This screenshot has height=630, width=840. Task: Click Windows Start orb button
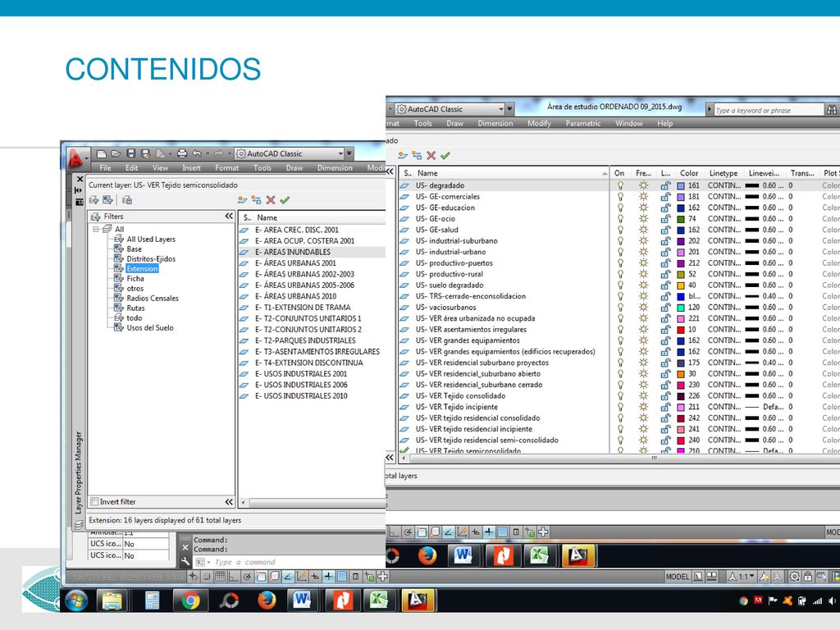[76, 600]
